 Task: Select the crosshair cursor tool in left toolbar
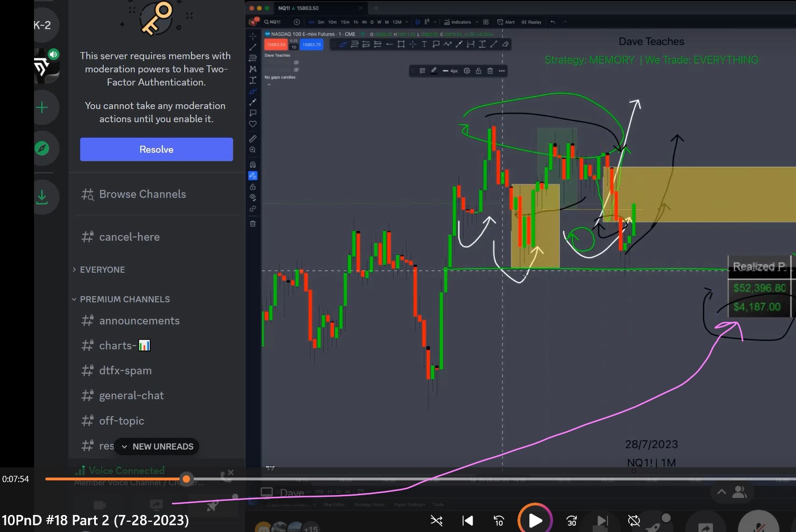click(x=253, y=36)
